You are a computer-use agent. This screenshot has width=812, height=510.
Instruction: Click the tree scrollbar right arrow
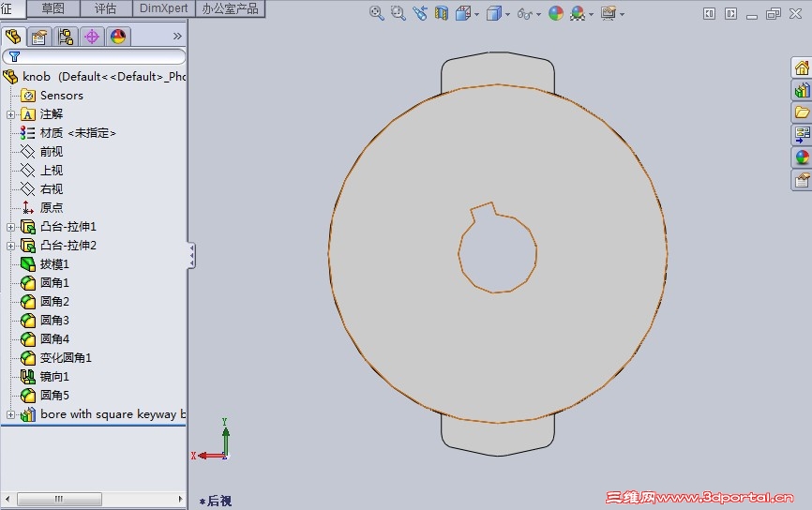click(x=180, y=499)
